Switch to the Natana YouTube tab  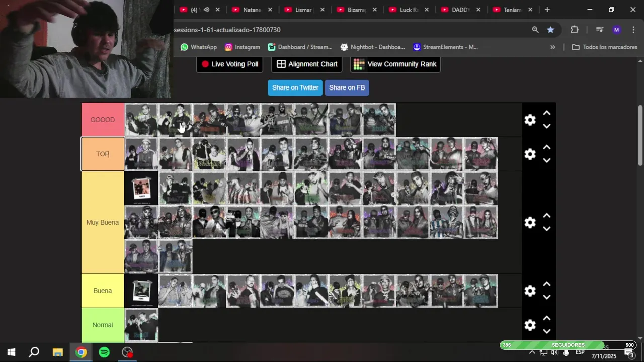[252, 10]
